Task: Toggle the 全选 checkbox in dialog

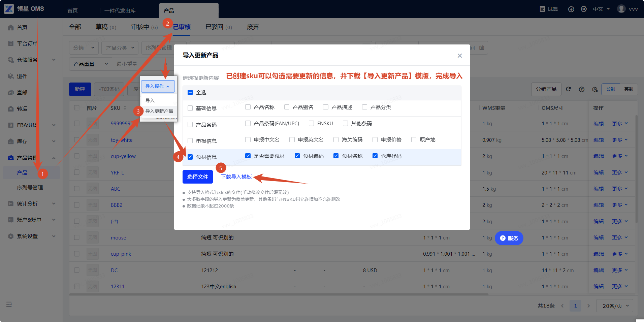Action: [190, 93]
